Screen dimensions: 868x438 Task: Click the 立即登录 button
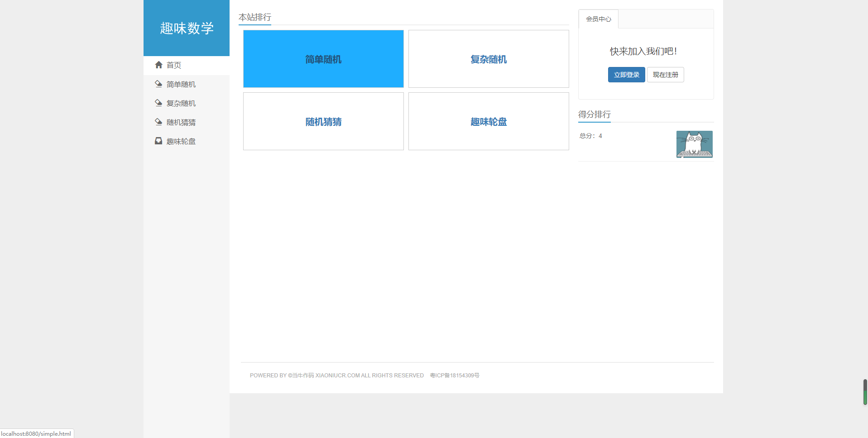[x=627, y=75]
